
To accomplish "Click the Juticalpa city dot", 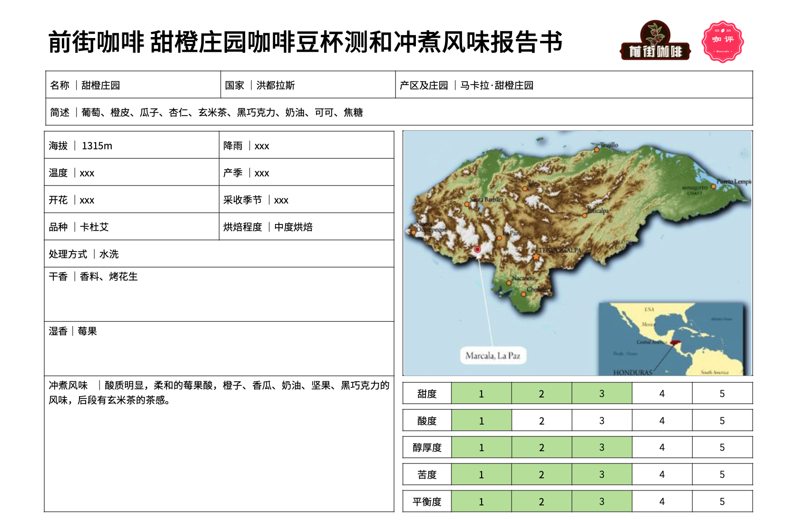I will point(585,215).
